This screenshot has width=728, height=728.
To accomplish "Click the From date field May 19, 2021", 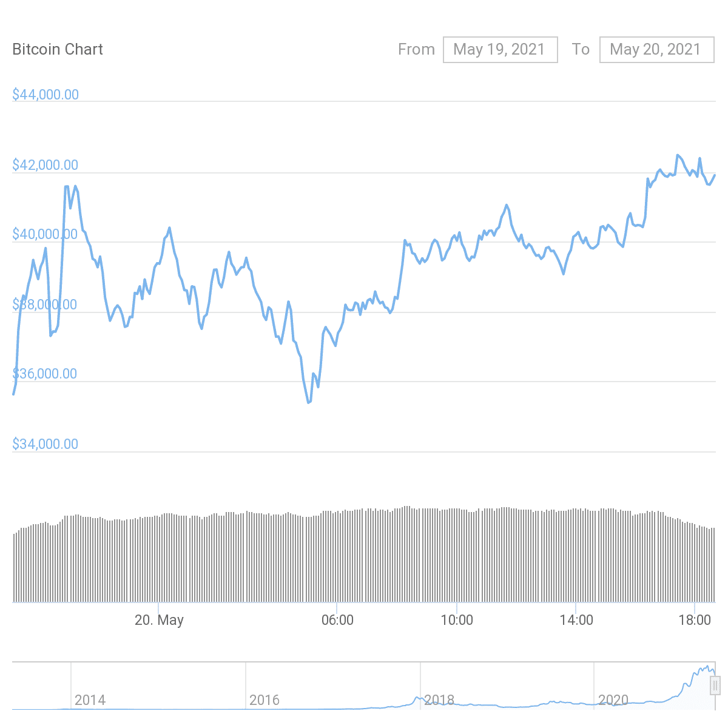I will (x=500, y=50).
